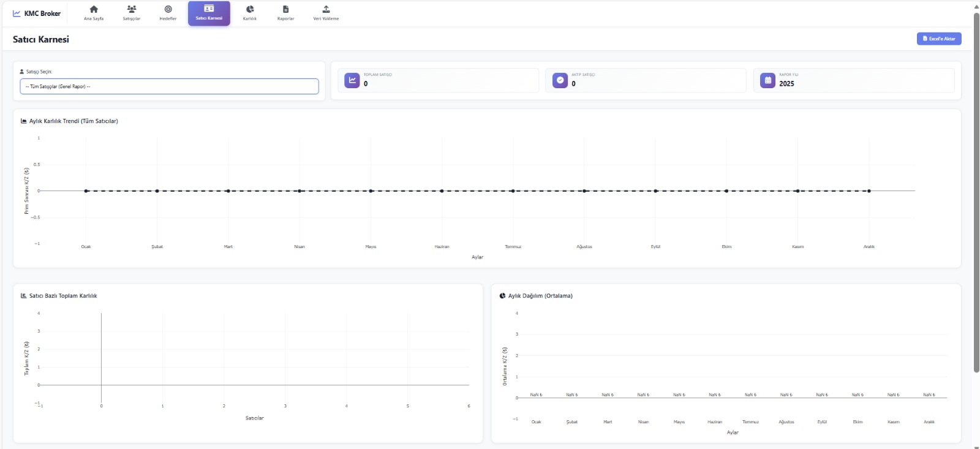Click the Aralık data point on trend line
980x449 pixels.
click(x=869, y=191)
